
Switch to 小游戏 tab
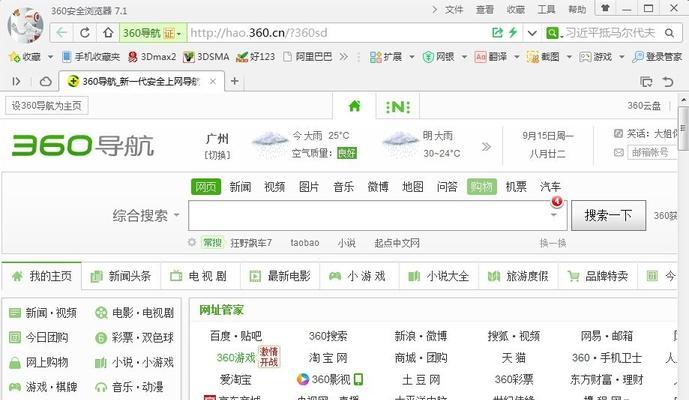[x=359, y=276]
